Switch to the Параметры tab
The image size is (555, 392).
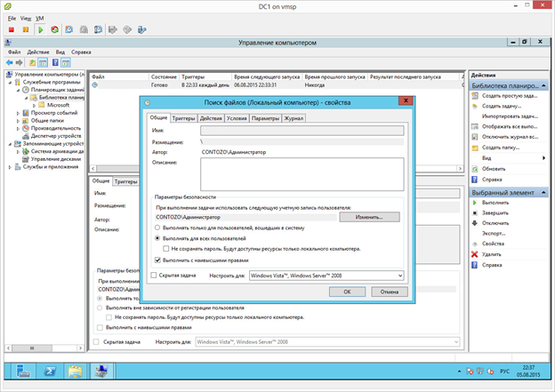pos(265,118)
